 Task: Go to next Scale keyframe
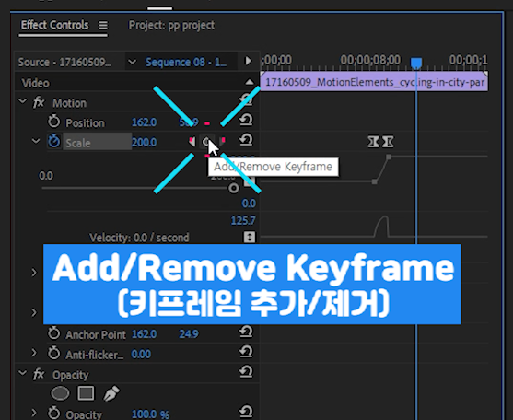pos(222,142)
